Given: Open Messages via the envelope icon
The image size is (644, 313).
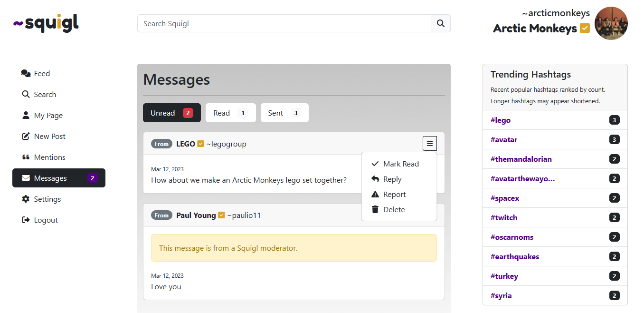Looking at the screenshot, I should 26,177.
